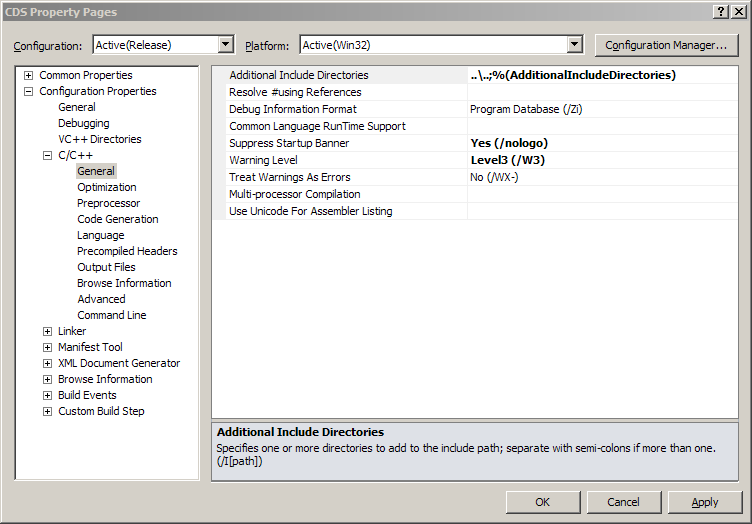
Task: Cancel the property pages dialog
Action: (623, 502)
